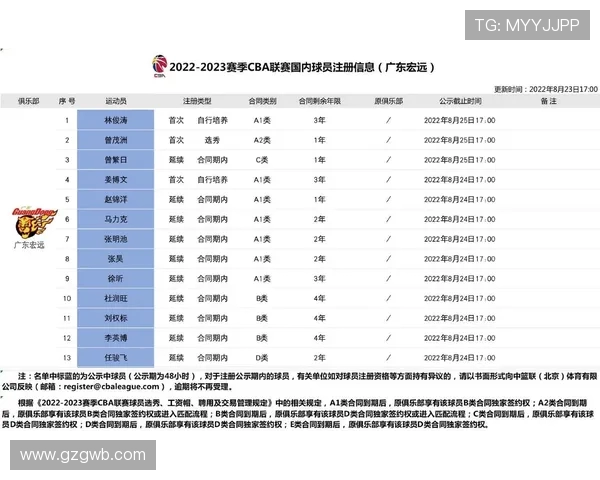Image resolution: width=600 pixels, height=480 pixels.
Task: Click the A2类 contract category cell
Action: pos(262,140)
